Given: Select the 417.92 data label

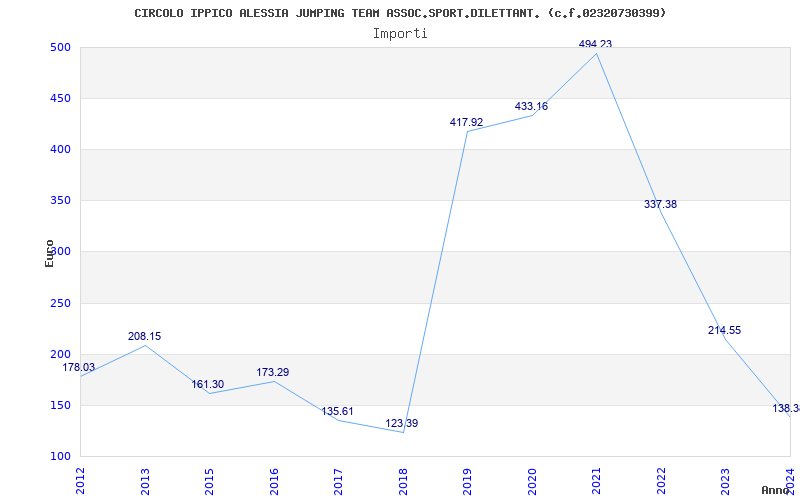Looking at the screenshot, I should pos(466,122).
